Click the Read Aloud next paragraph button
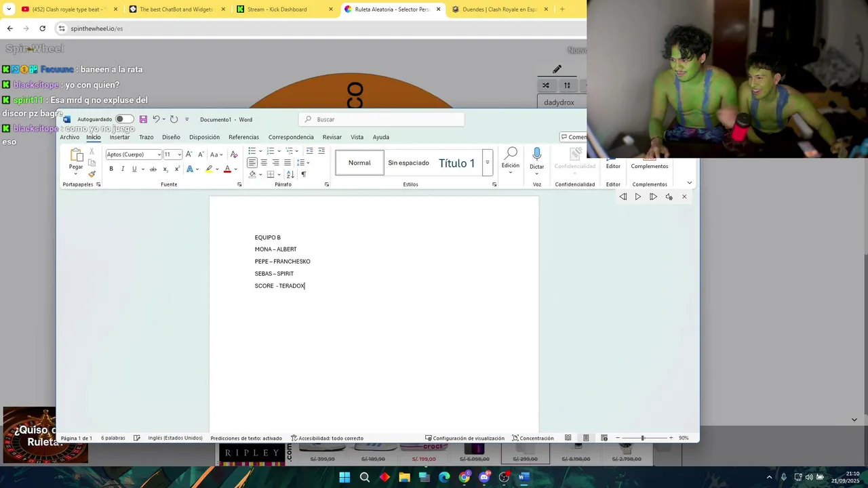 tap(653, 197)
